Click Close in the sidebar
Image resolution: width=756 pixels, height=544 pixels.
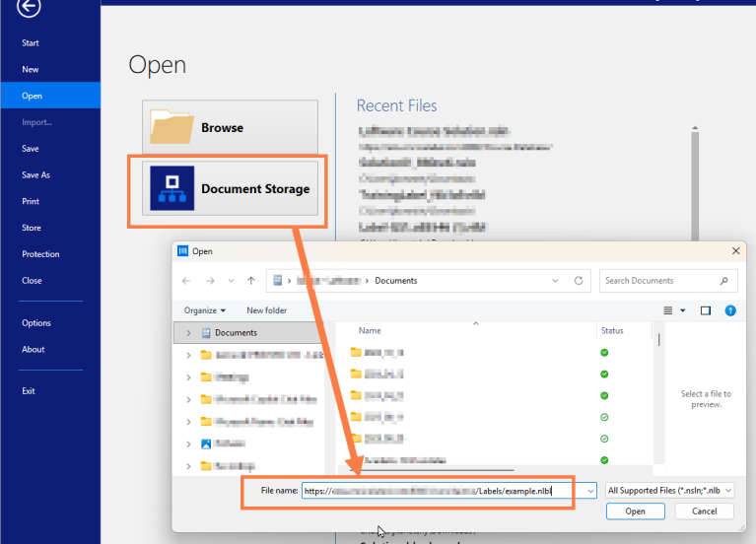click(x=32, y=280)
